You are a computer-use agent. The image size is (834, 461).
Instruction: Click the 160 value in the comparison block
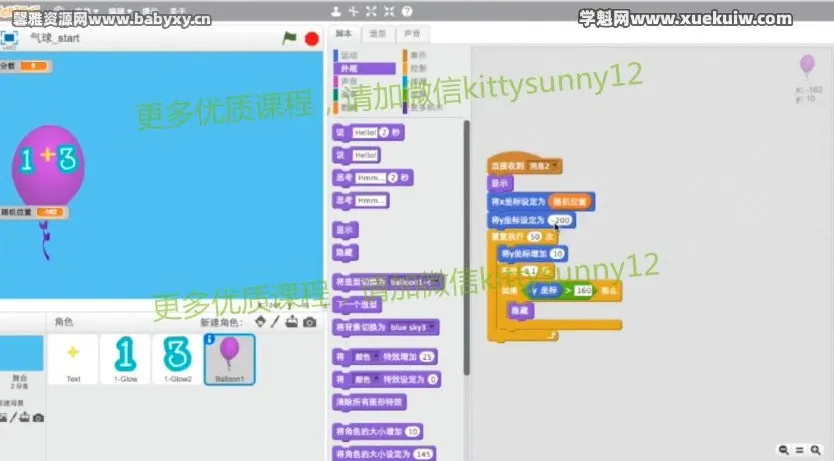(583, 290)
